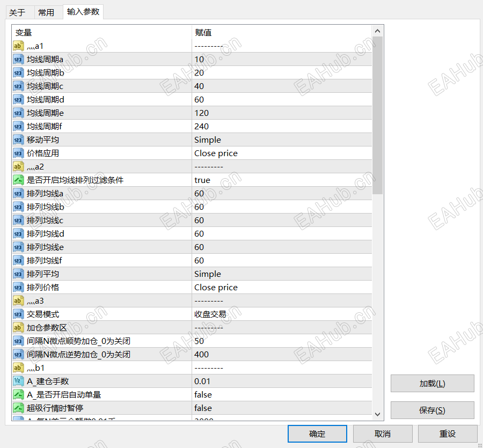Toggle false value of 超级行情时暂停
This screenshot has height=448, width=483.
(x=282, y=408)
